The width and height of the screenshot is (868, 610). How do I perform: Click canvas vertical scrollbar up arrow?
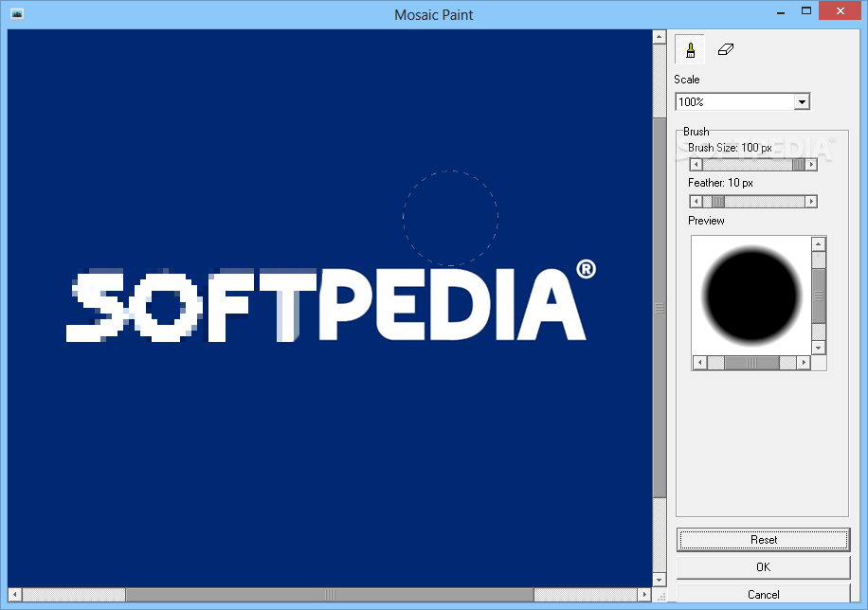[x=659, y=37]
